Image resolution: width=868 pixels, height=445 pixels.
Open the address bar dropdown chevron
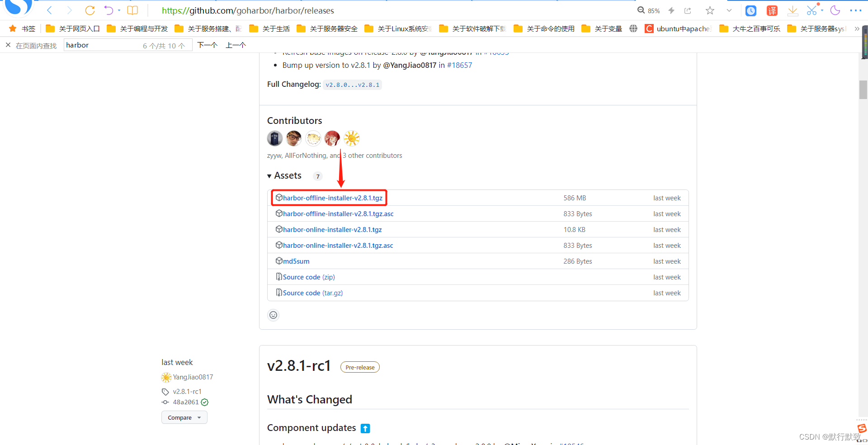(729, 10)
